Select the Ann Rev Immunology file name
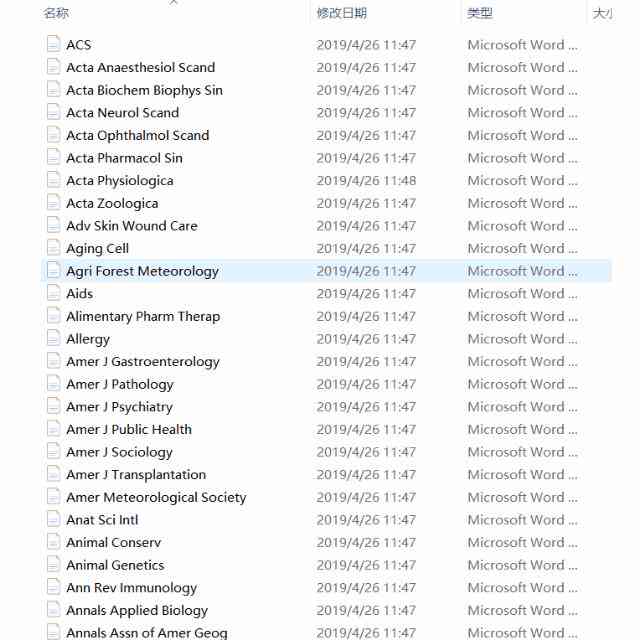640x640 pixels. [132, 588]
